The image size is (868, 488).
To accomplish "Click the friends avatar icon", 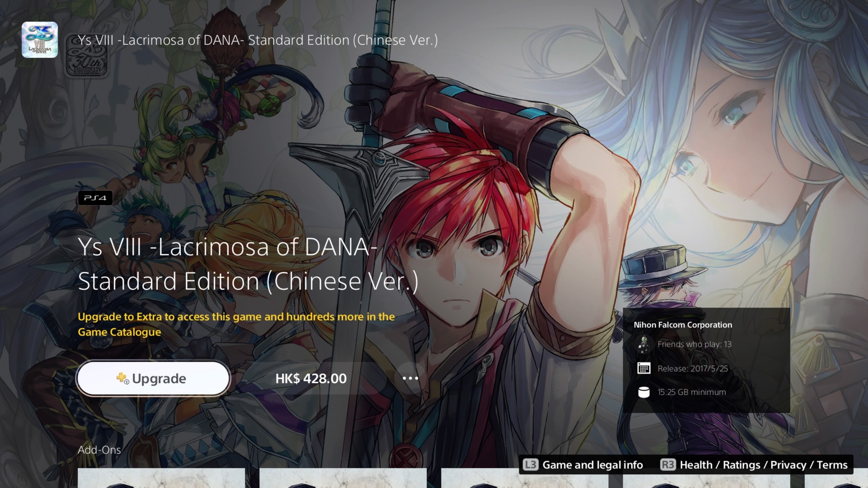I will [644, 344].
